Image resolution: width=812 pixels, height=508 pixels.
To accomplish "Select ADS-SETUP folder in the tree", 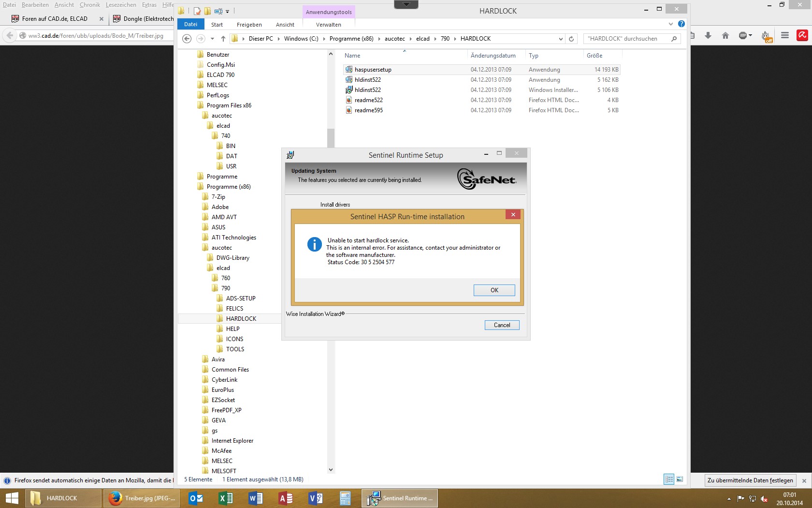I will point(241,299).
